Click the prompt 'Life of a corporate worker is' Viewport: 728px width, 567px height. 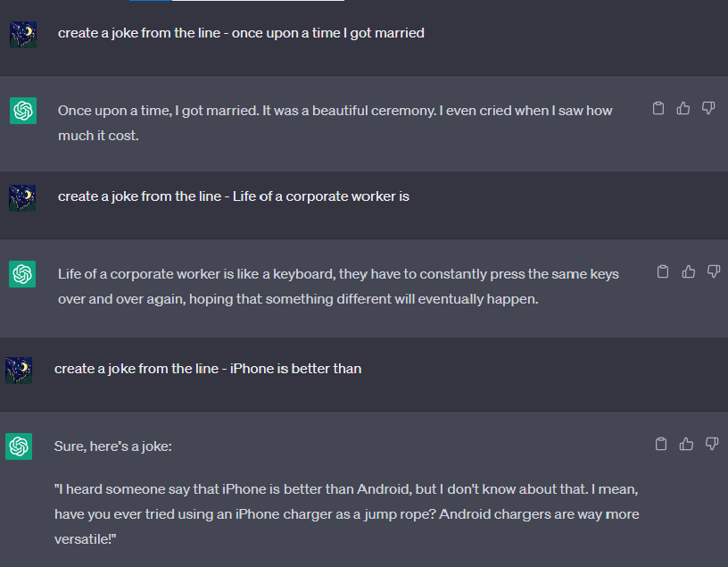click(x=321, y=196)
